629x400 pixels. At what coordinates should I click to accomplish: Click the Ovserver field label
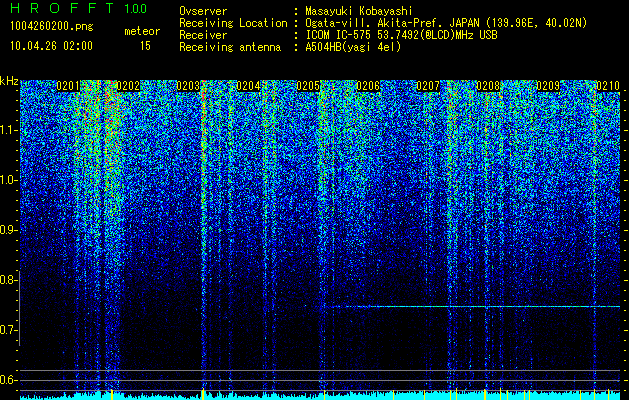tap(203, 11)
